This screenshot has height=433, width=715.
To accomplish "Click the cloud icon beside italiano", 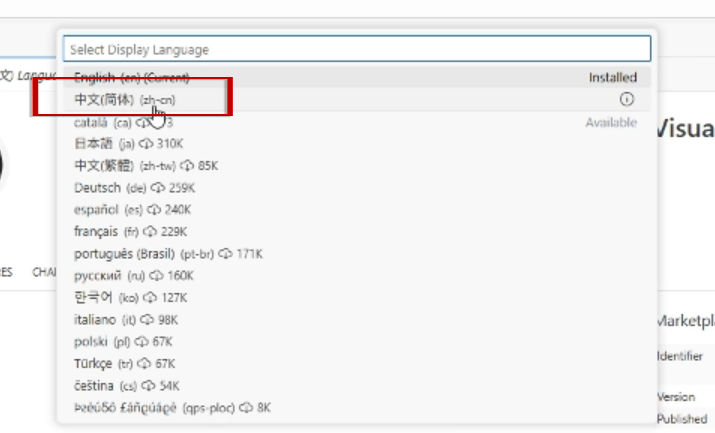I will coord(147,320).
